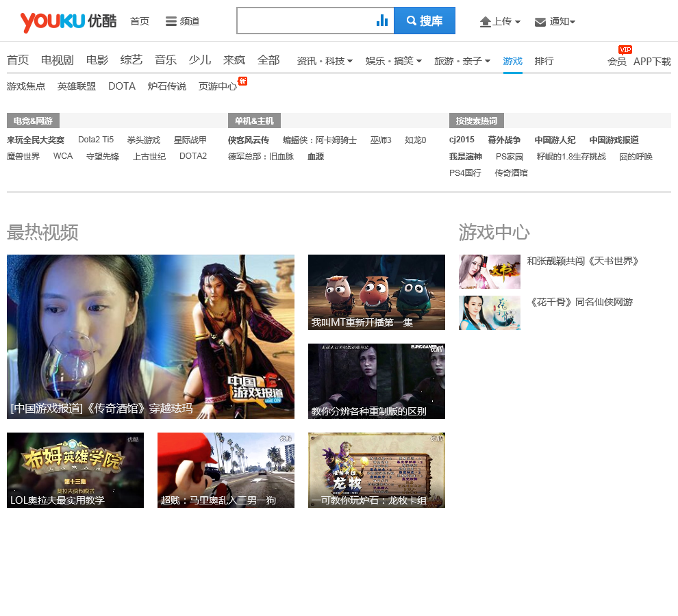678x616 pixels.
Task: Click the DOTA2 link
Action: 193,157
